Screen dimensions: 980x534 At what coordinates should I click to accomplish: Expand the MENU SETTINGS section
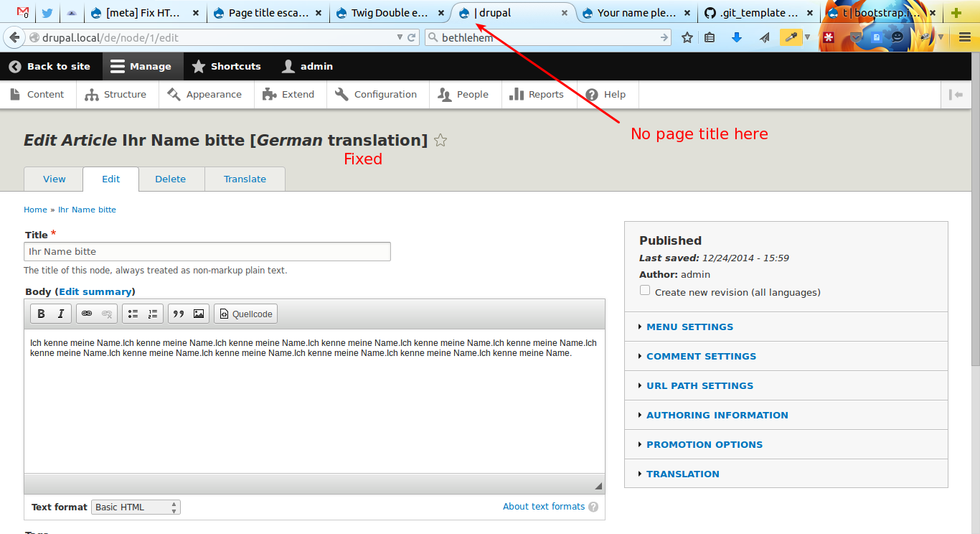pos(689,327)
